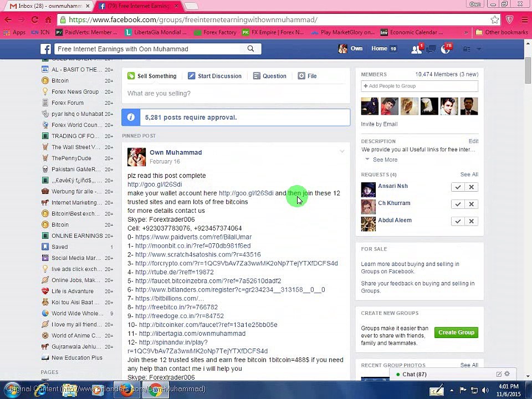
Task: Open ONLINE EARNINGS group in sidebar
Action: click(77, 236)
